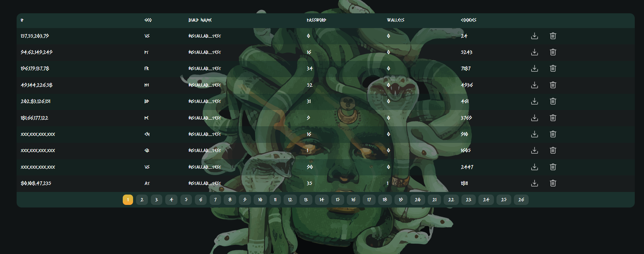Select the highlighted page 1 button
The width and height of the screenshot is (644, 254).
[128, 200]
